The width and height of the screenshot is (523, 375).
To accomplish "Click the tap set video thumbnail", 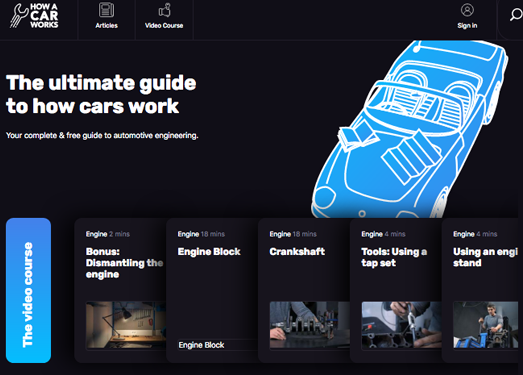I will 402,325.
